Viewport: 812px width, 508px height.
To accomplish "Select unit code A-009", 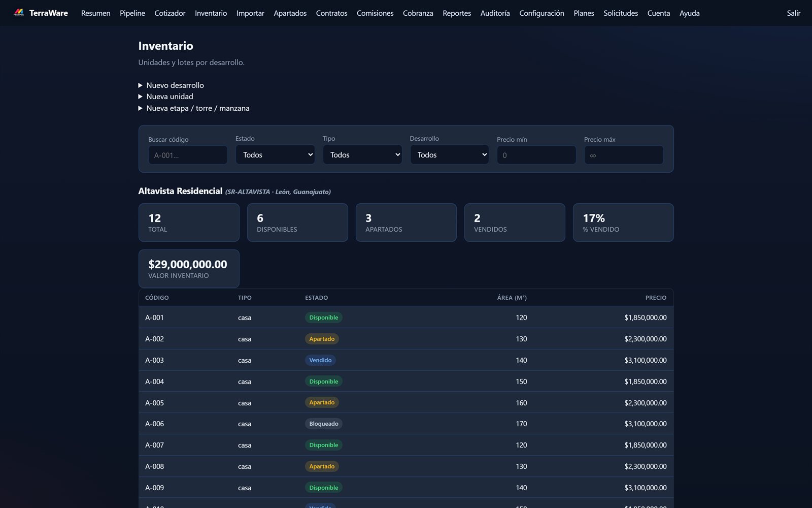I will tap(154, 488).
